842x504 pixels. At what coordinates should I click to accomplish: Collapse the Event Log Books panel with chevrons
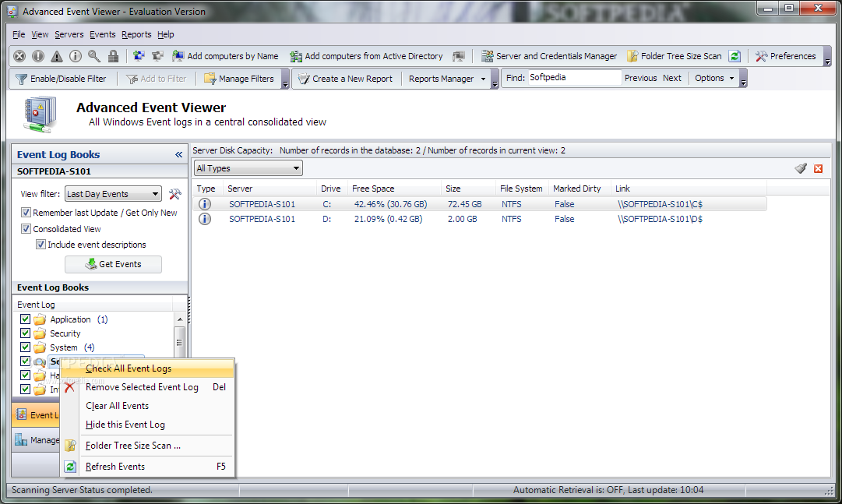pos(179,155)
